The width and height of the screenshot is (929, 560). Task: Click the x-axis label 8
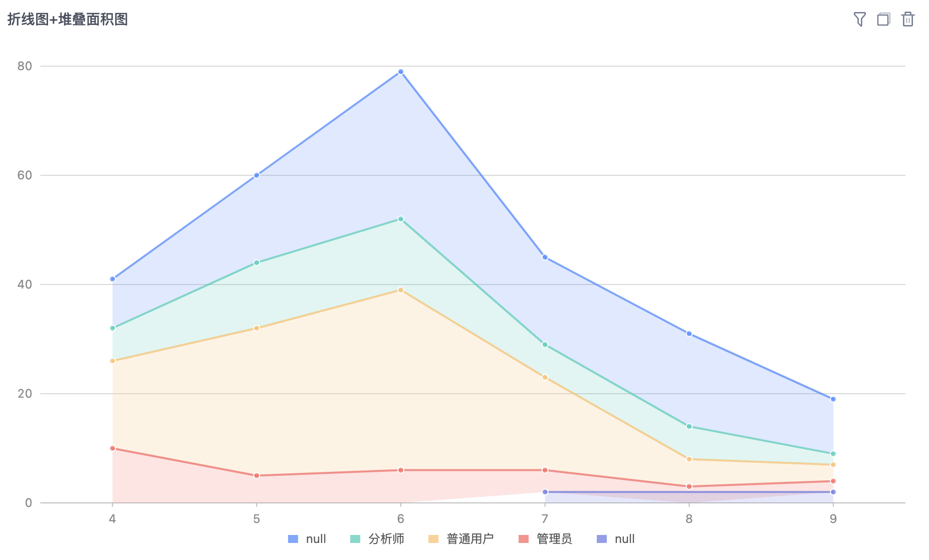689,519
